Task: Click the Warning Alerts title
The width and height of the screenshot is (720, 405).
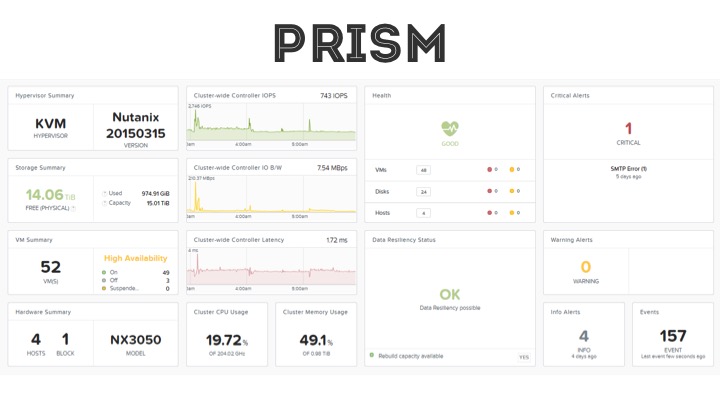Action: (x=571, y=240)
